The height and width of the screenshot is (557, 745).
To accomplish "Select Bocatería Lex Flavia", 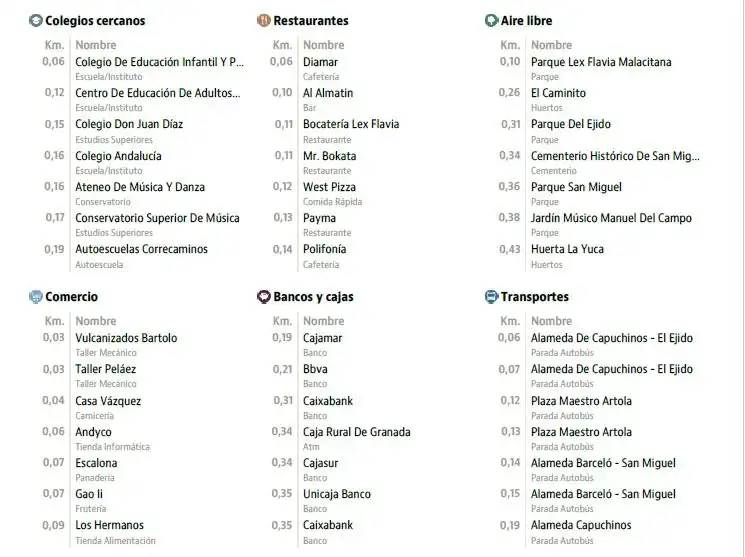I will [x=351, y=124].
